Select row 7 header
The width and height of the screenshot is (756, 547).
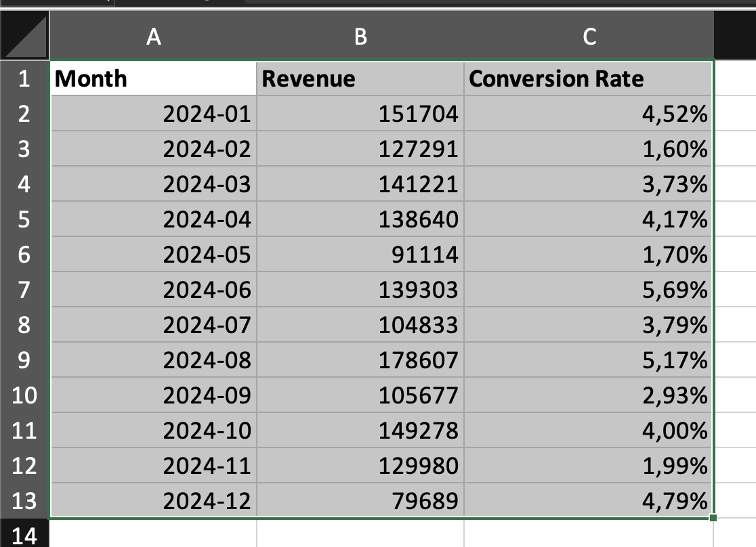tap(24, 290)
